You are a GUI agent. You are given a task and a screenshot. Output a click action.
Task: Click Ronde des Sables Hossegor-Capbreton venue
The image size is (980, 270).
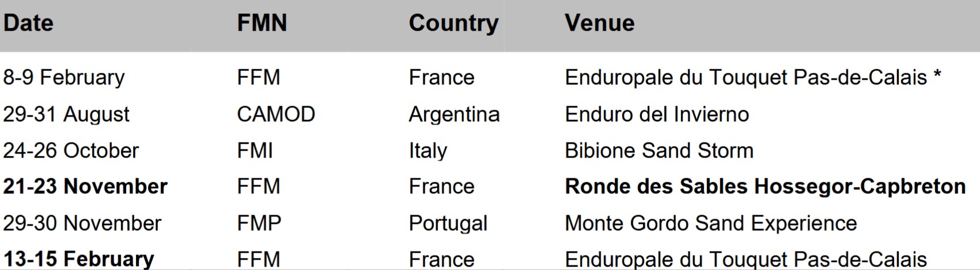pyautogui.click(x=765, y=187)
